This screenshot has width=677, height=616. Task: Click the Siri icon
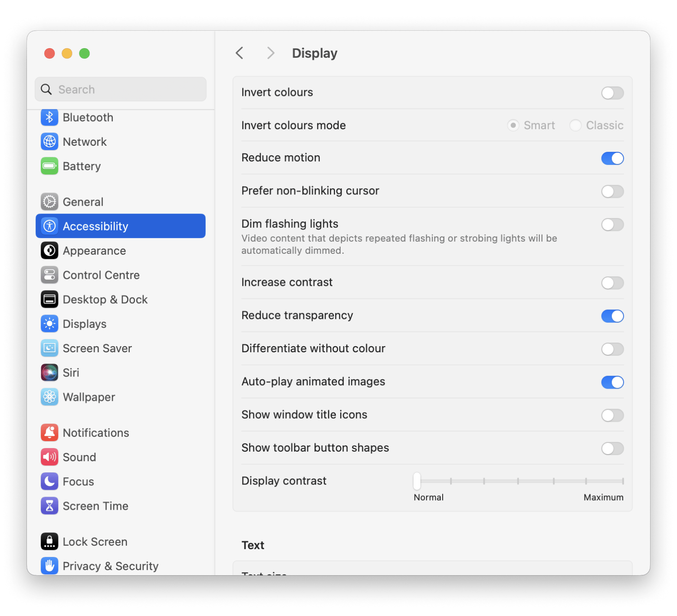(49, 372)
